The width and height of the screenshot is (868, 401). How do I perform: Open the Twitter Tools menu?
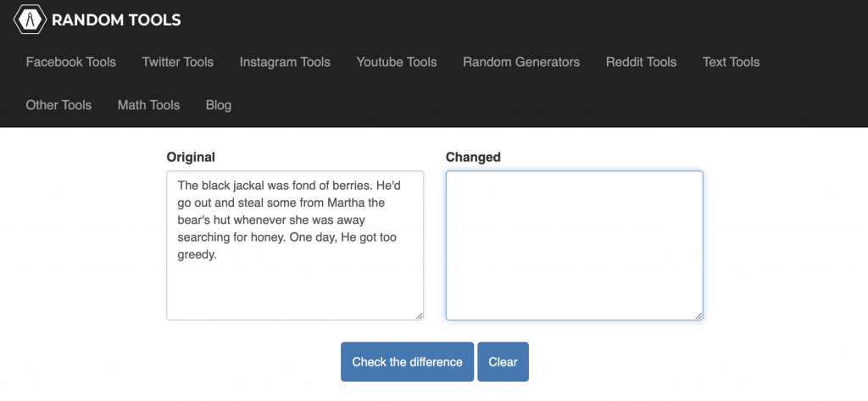178,62
